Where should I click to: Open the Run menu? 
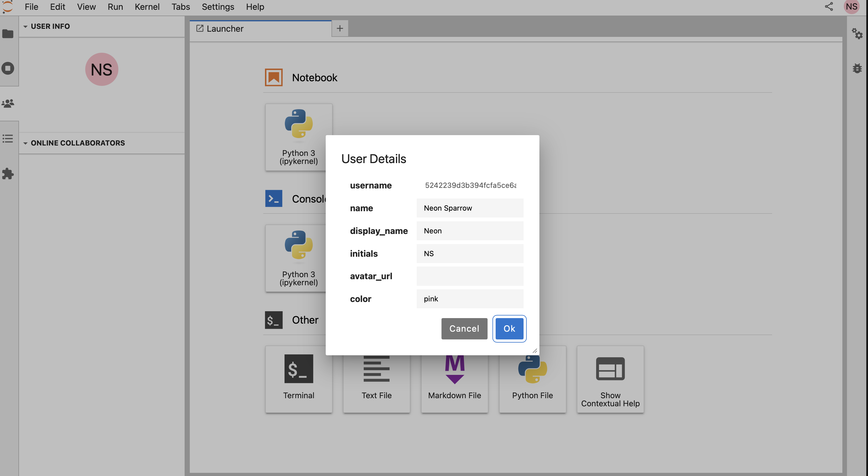tap(115, 7)
